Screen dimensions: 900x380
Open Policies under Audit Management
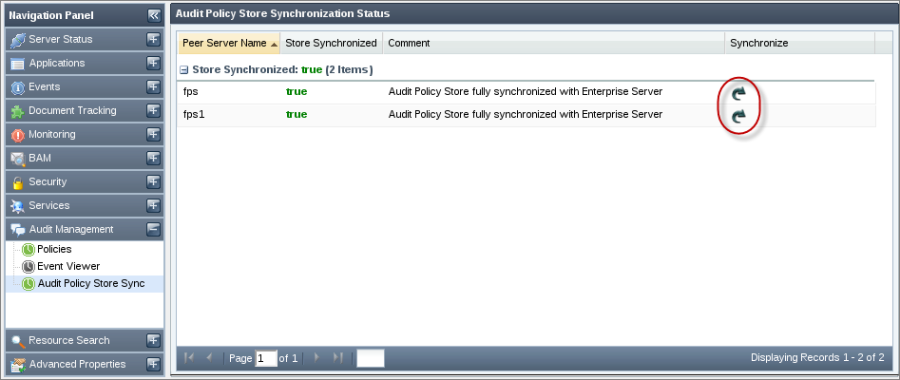pyautogui.click(x=54, y=249)
